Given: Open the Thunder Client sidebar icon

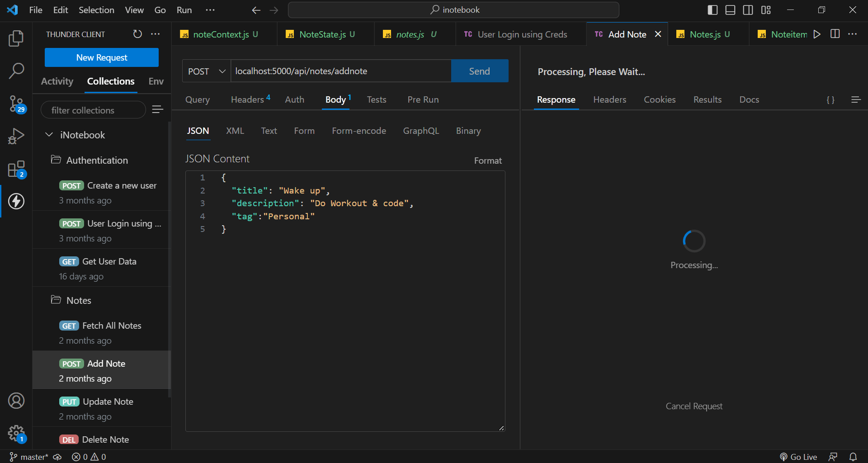Looking at the screenshot, I should click(x=16, y=201).
